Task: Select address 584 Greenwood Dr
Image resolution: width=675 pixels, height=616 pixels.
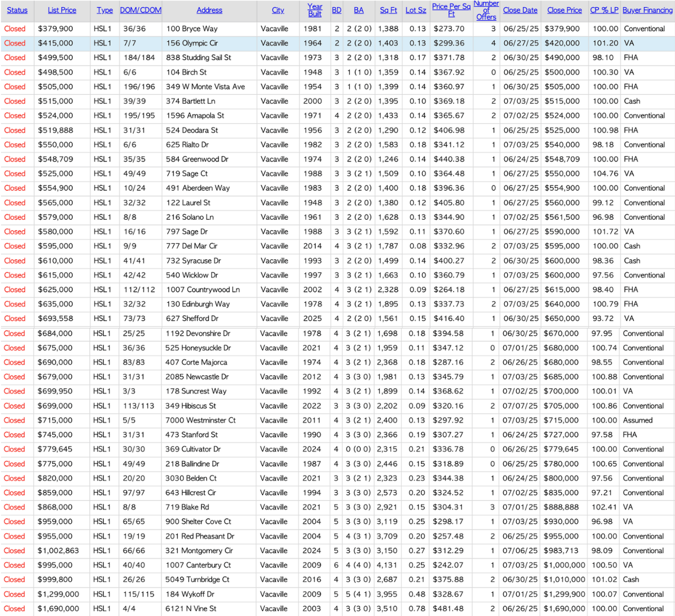Action: pos(197,159)
